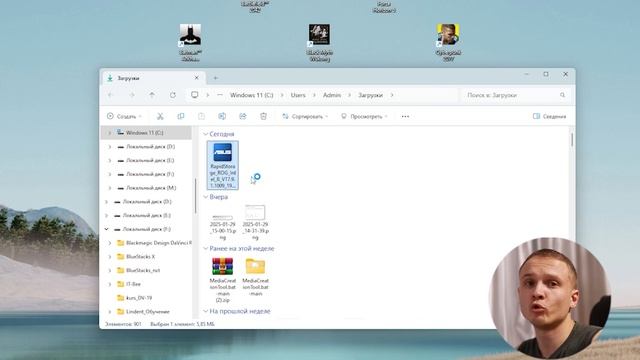Screen dimensions: 640x360
Task: Open the Сортировать dropdown
Action: (x=305, y=116)
